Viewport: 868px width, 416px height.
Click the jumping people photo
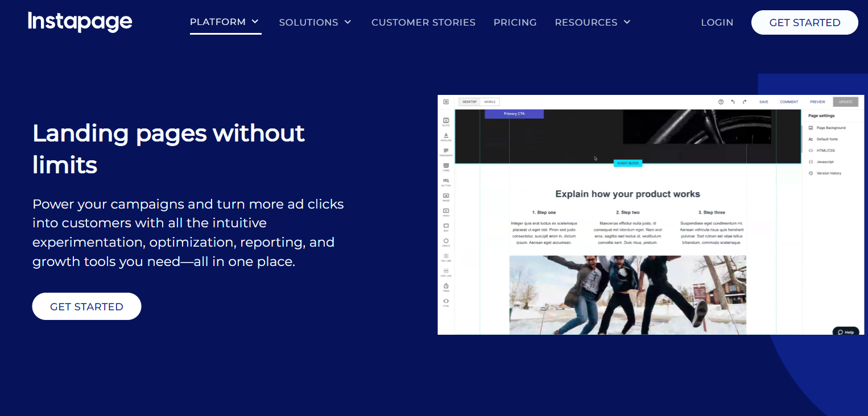[627, 294]
